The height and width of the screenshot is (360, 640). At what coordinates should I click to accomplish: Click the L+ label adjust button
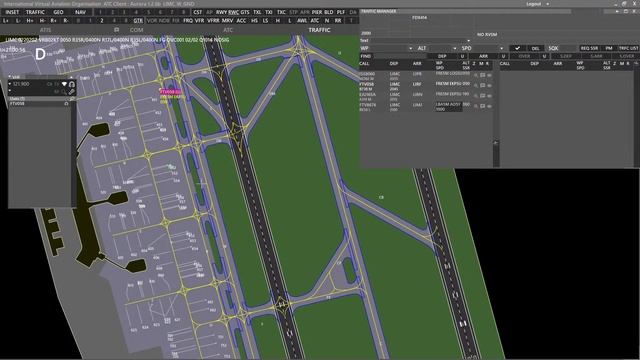[6, 20]
